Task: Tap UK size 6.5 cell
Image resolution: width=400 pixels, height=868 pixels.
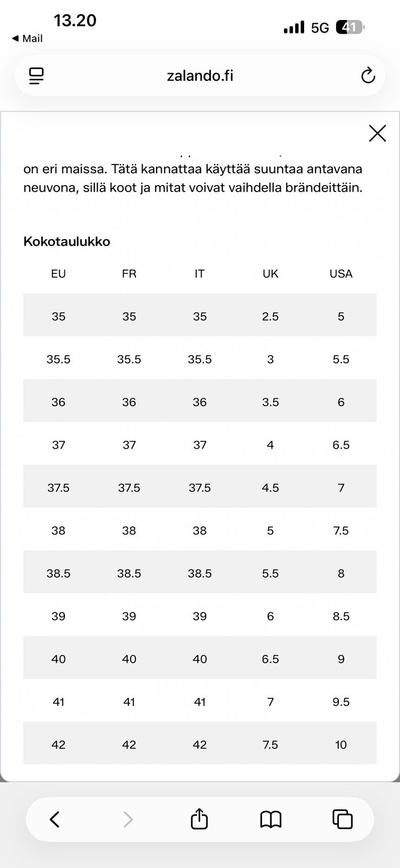Action: point(270,659)
